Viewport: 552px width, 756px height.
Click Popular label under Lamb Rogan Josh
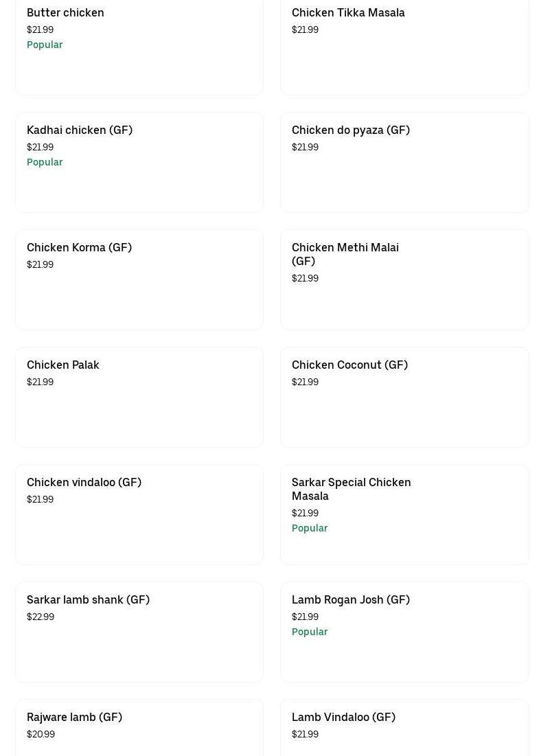310,632
